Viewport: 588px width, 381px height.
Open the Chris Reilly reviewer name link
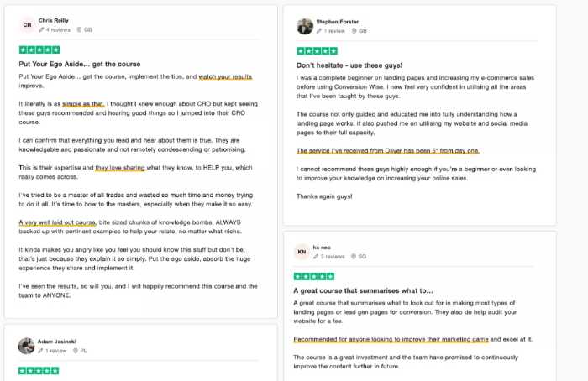coord(54,21)
